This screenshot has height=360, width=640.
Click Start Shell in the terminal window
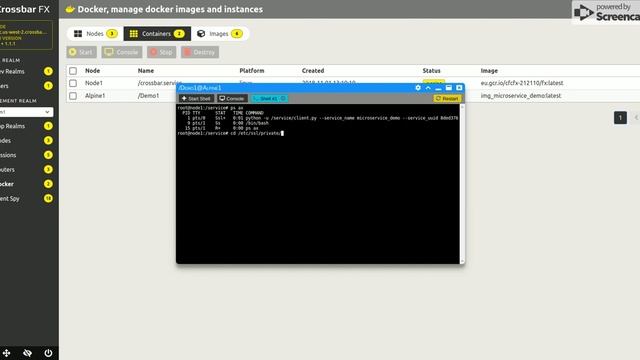[x=196, y=98]
